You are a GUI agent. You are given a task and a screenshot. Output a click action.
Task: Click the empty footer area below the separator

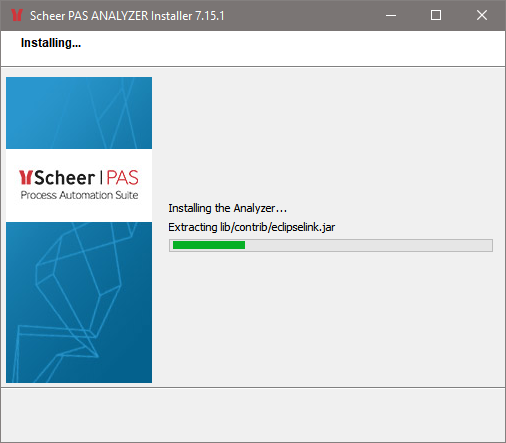[253, 415]
